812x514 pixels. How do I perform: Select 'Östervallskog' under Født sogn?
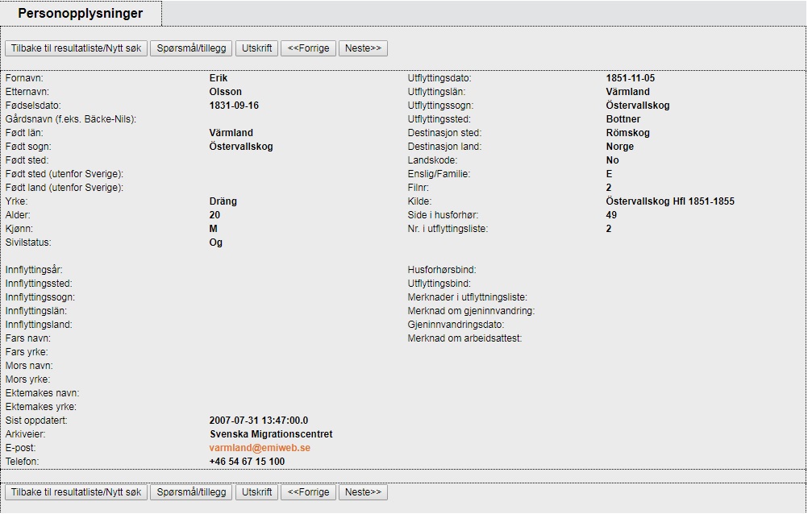pyautogui.click(x=241, y=147)
